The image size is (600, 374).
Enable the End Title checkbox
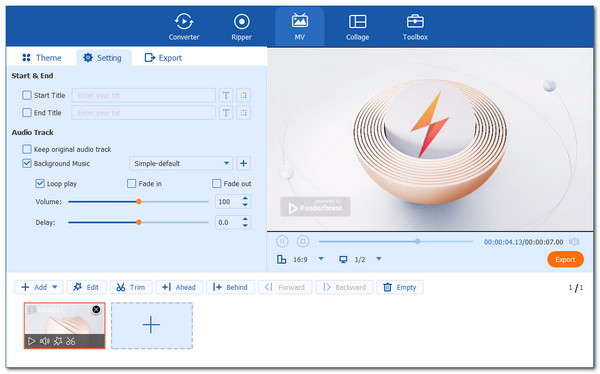pos(27,113)
